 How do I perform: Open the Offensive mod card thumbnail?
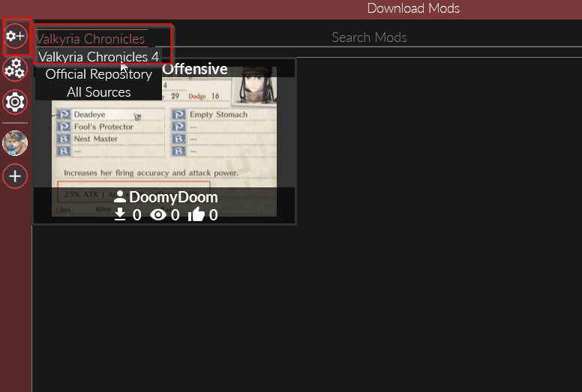[164, 141]
